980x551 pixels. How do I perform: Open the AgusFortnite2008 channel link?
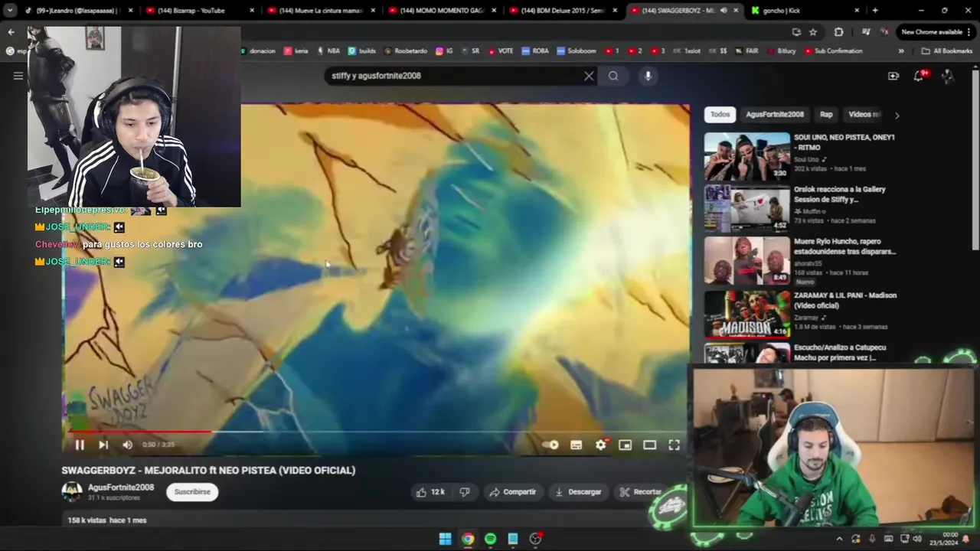121,487
